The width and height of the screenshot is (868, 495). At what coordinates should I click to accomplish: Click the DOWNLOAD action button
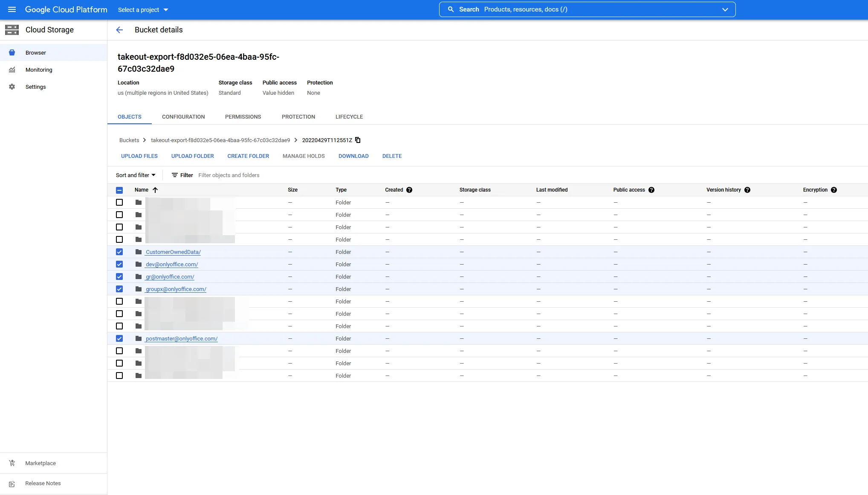coord(353,156)
